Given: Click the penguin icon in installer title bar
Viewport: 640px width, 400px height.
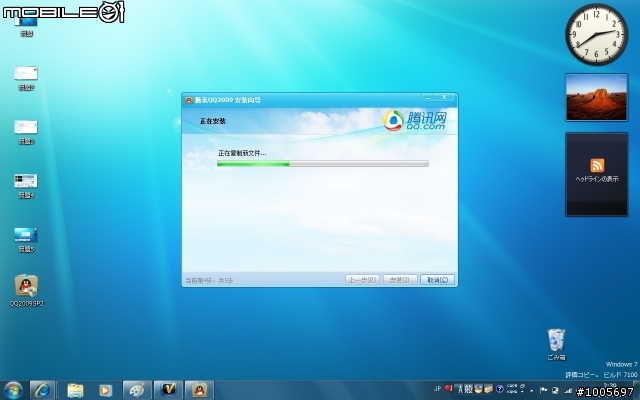Looking at the screenshot, I should point(189,100).
